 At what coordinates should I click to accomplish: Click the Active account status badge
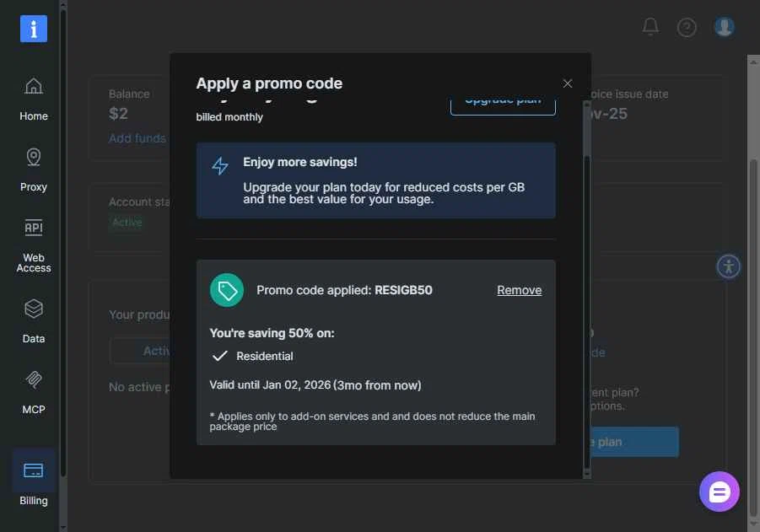[x=127, y=223]
